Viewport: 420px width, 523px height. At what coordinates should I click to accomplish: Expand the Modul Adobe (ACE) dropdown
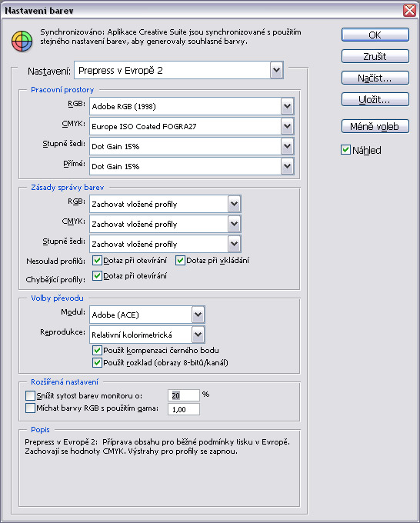click(x=147, y=315)
